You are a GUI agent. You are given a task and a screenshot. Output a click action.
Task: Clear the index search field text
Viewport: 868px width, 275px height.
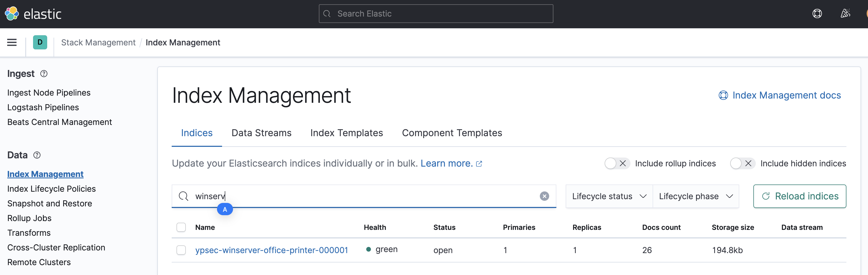(544, 196)
